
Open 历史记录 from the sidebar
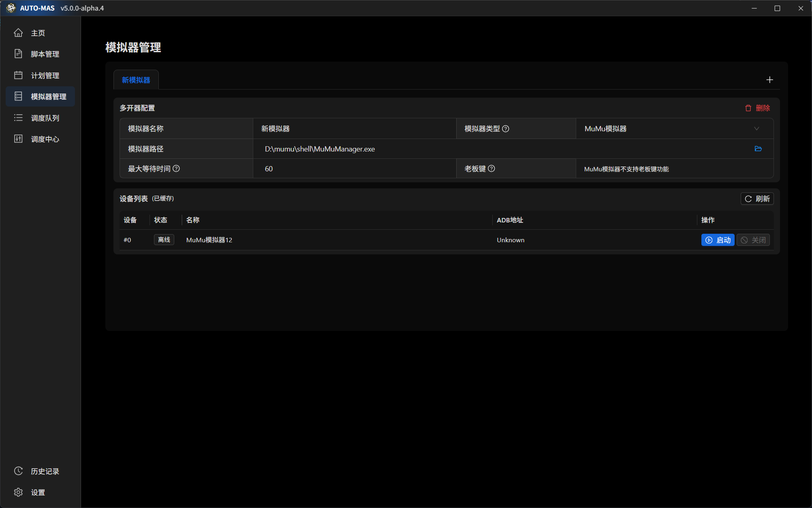coord(45,471)
